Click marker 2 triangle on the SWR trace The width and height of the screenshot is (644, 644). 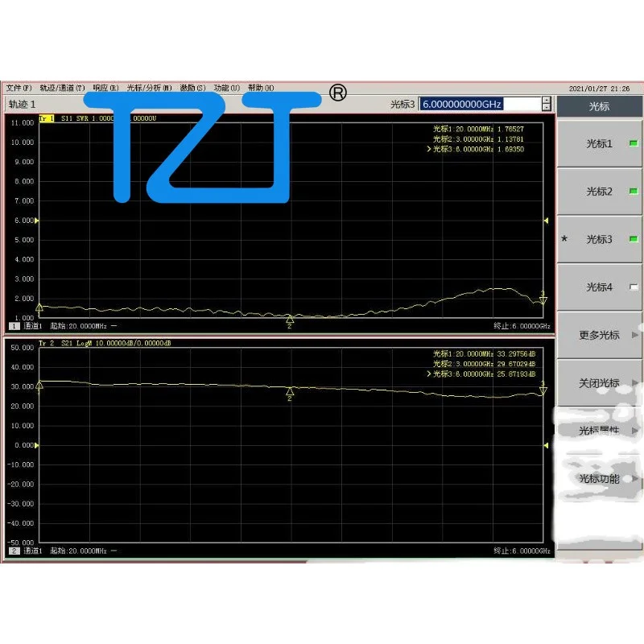pos(290,320)
